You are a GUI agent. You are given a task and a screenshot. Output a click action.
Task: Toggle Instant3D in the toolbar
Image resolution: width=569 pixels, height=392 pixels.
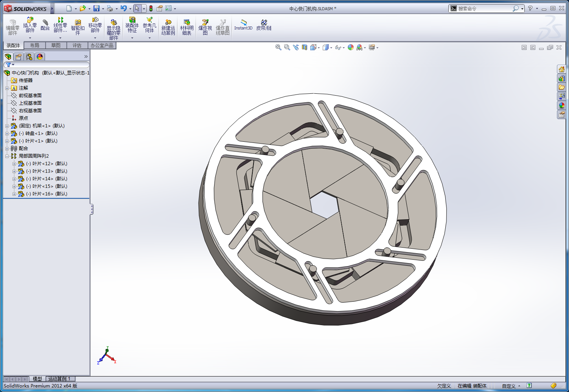click(243, 25)
